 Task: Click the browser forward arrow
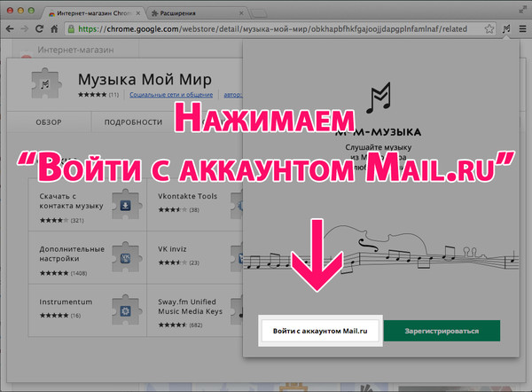click(x=25, y=29)
